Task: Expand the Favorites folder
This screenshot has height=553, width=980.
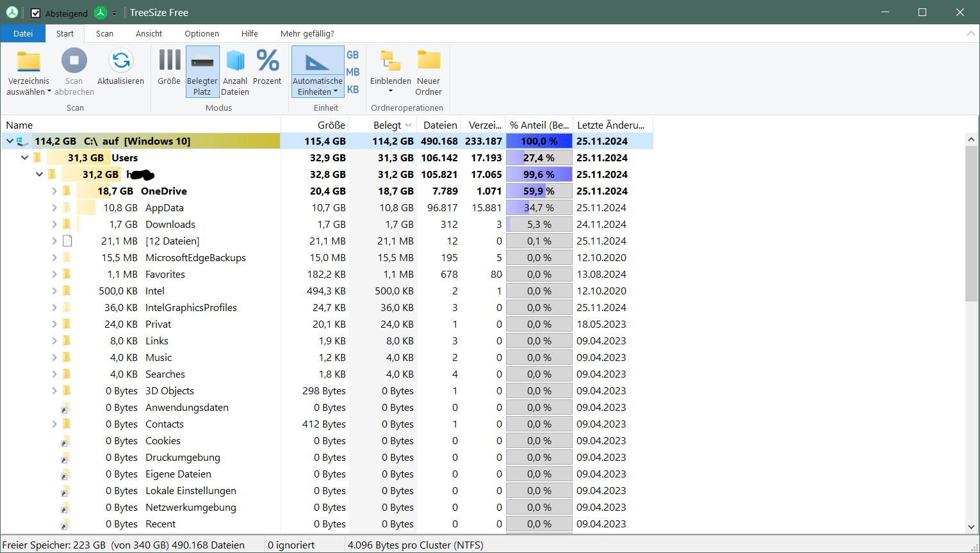Action: [54, 274]
